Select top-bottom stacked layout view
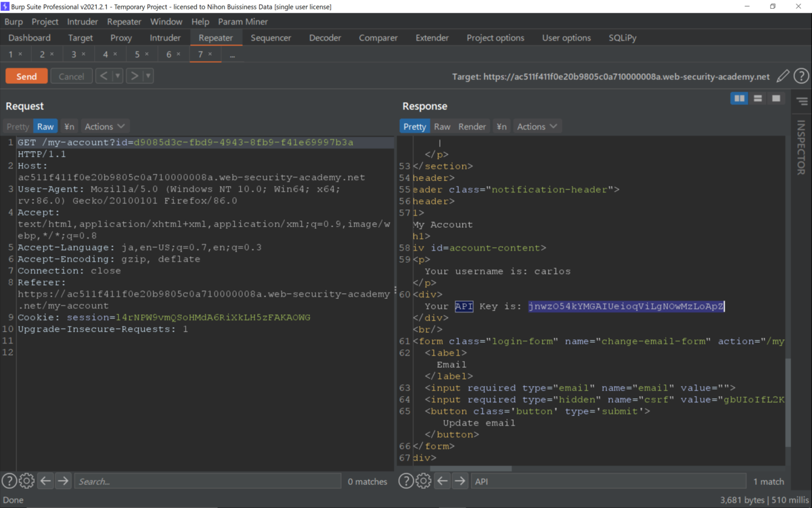The height and width of the screenshot is (508, 812). coord(758,99)
